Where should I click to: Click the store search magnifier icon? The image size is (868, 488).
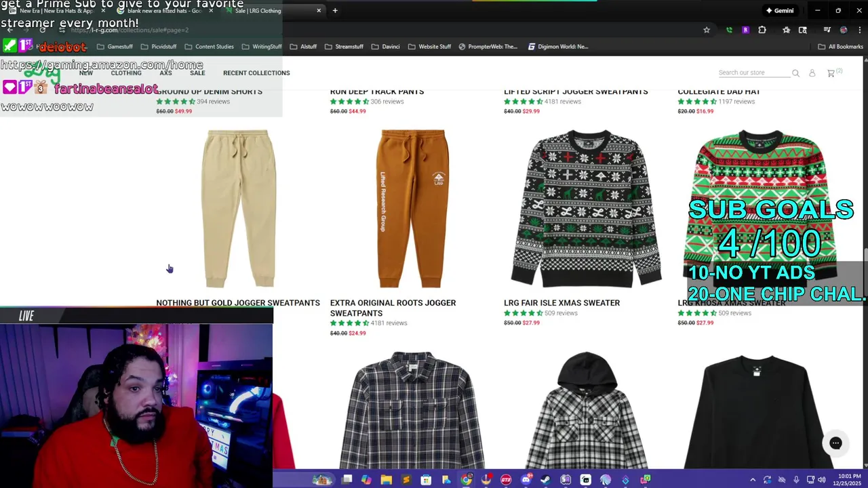click(796, 73)
